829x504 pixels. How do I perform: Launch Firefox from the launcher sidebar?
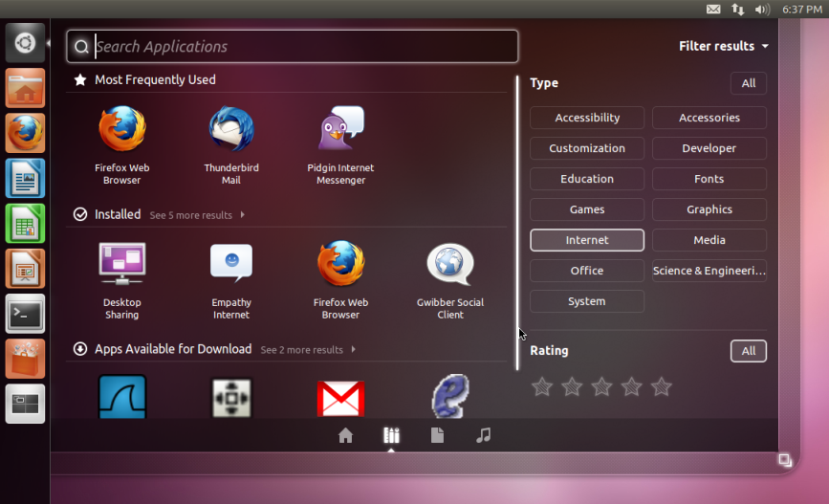(x=25, y=133)
